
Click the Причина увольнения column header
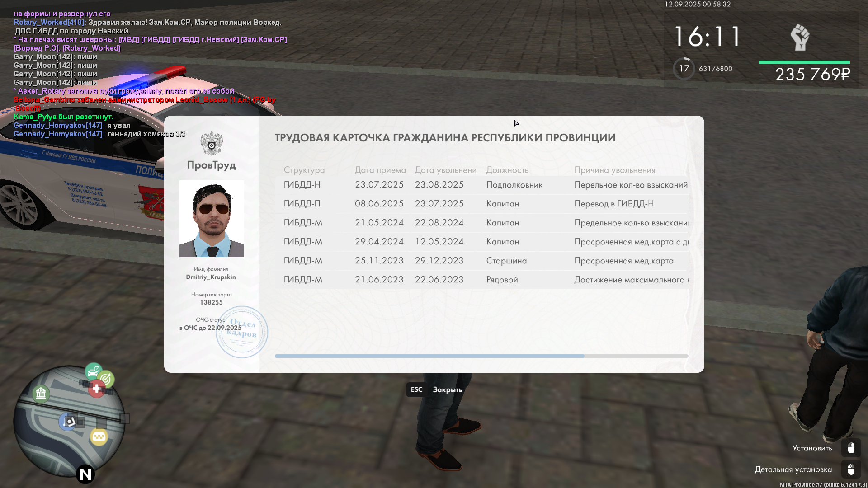[614, 170]
